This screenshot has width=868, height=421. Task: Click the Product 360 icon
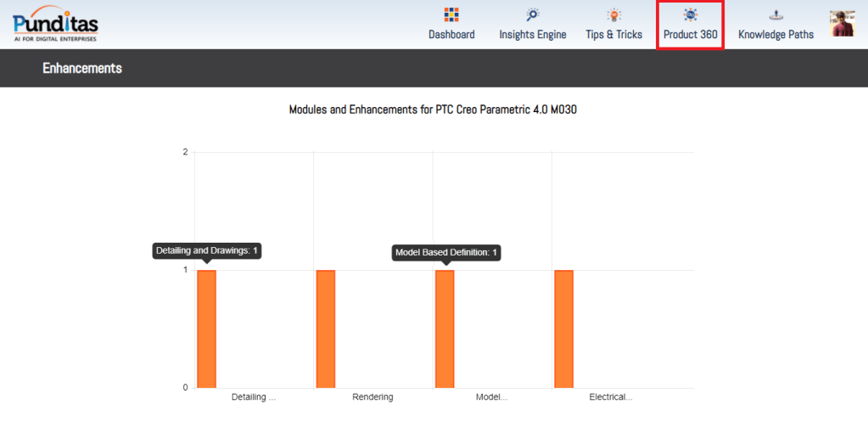click(690, 14)
